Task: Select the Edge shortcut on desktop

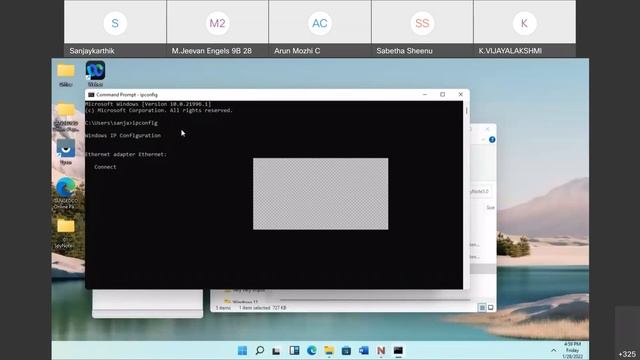Action: pos(66,193)
